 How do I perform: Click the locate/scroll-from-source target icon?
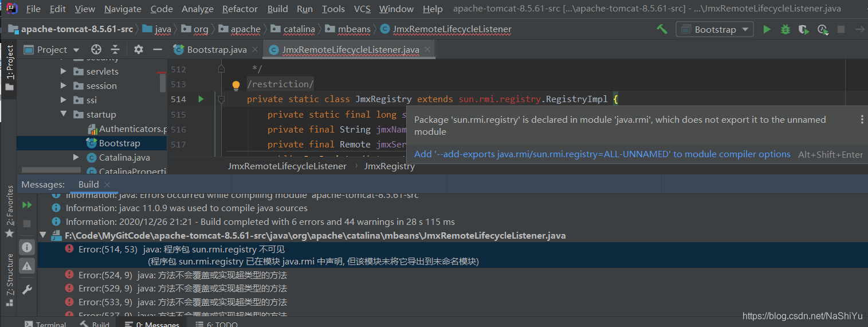tap(96, 49)
